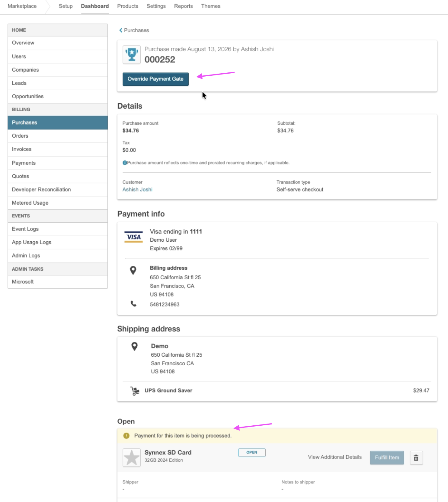Open the Marketplace top navigation item
Viewport: 448px width, 502px height.
[x=22, y=6]
